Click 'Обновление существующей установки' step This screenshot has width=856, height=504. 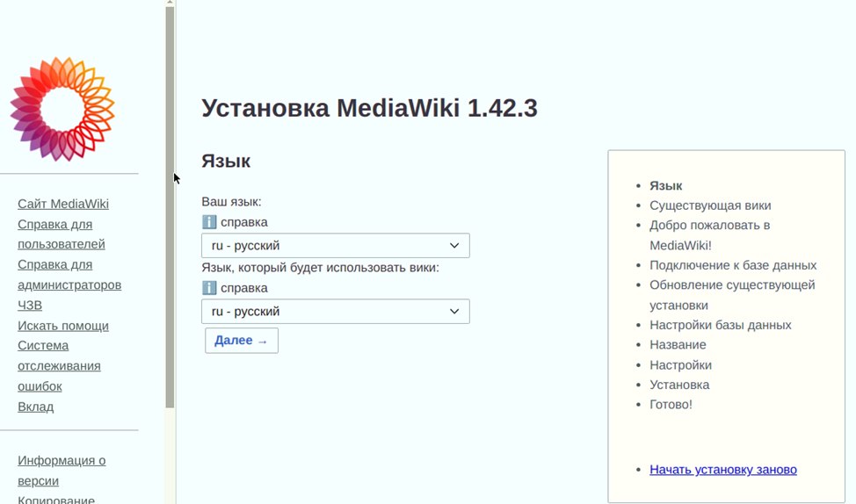tap(732, 294)
